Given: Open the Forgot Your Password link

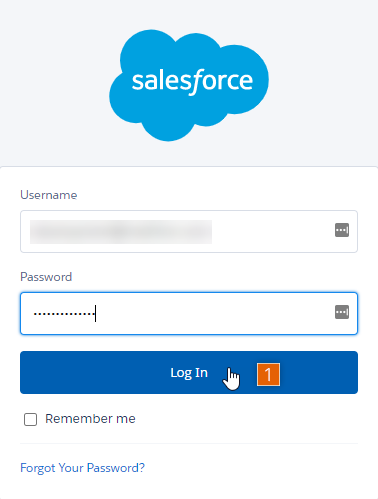Looking at the screenshot, I should 82,468.
